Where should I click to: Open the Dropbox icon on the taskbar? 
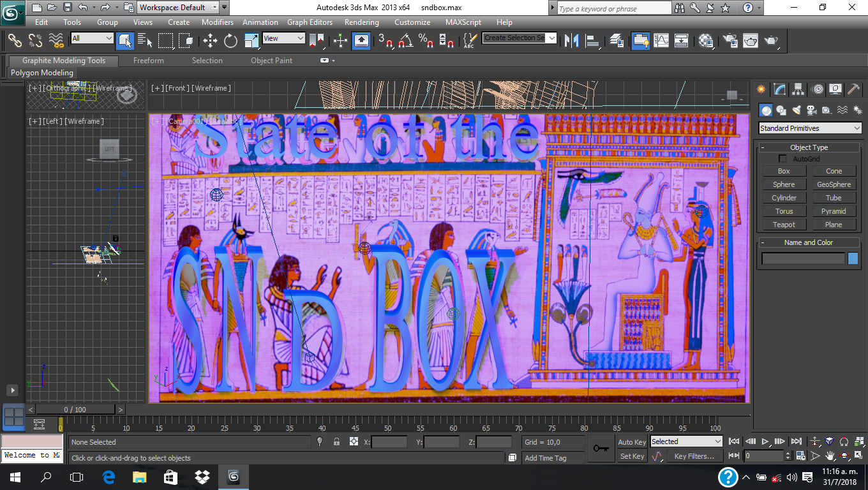[x=202, y=477]
